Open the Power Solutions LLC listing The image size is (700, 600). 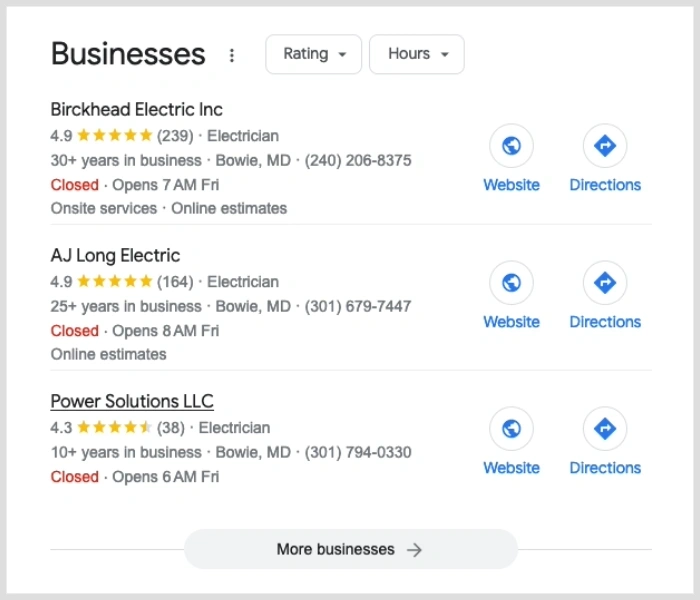(x=132, y=401)
